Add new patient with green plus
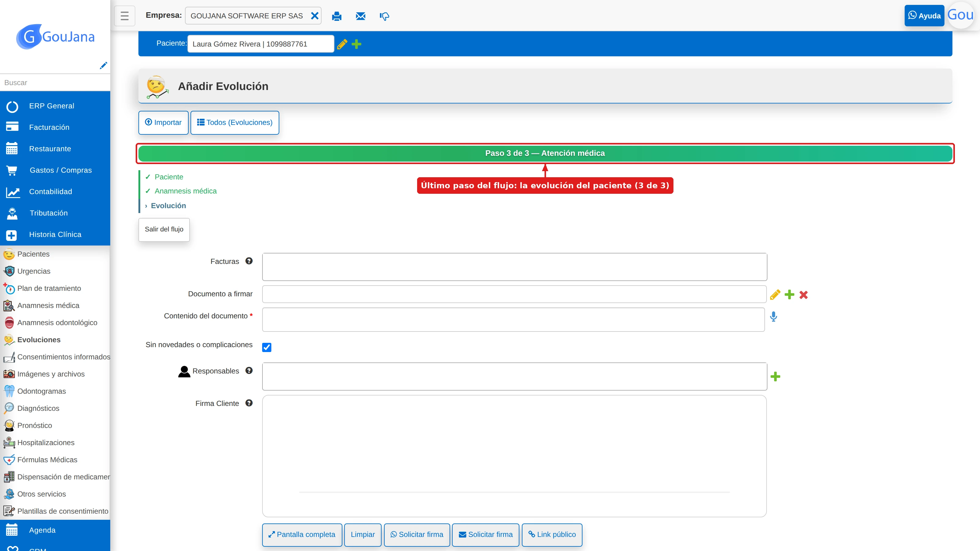 (x=356, y=44)
